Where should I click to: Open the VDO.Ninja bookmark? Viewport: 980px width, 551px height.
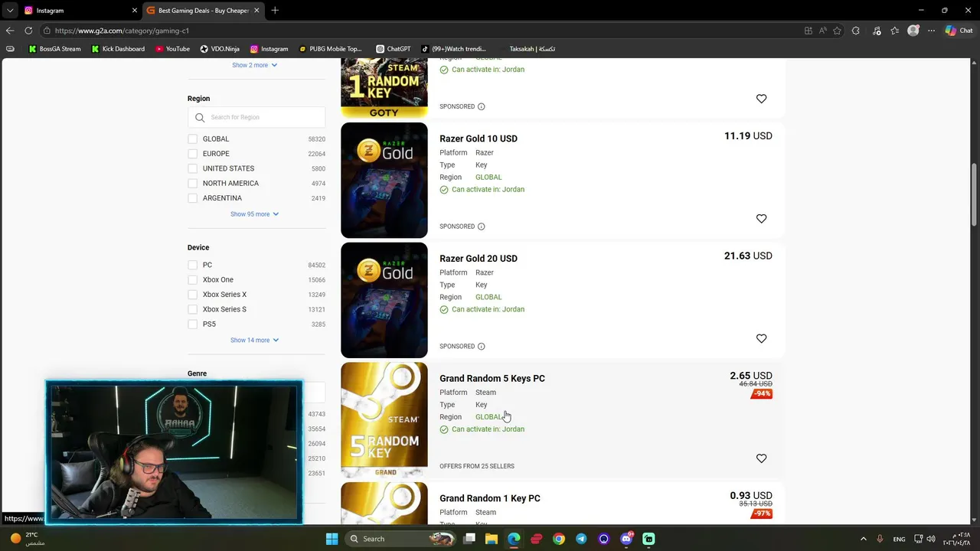tap(220, 49)
